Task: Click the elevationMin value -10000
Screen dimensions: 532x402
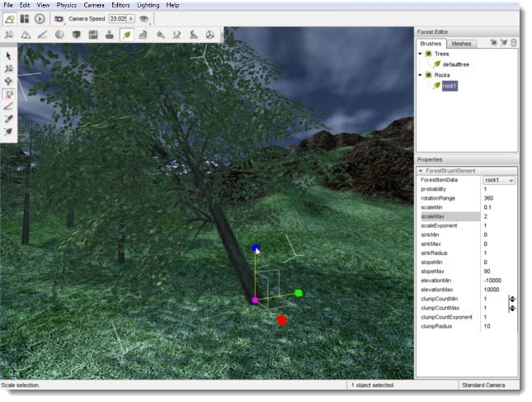Action: coord(492,281)
